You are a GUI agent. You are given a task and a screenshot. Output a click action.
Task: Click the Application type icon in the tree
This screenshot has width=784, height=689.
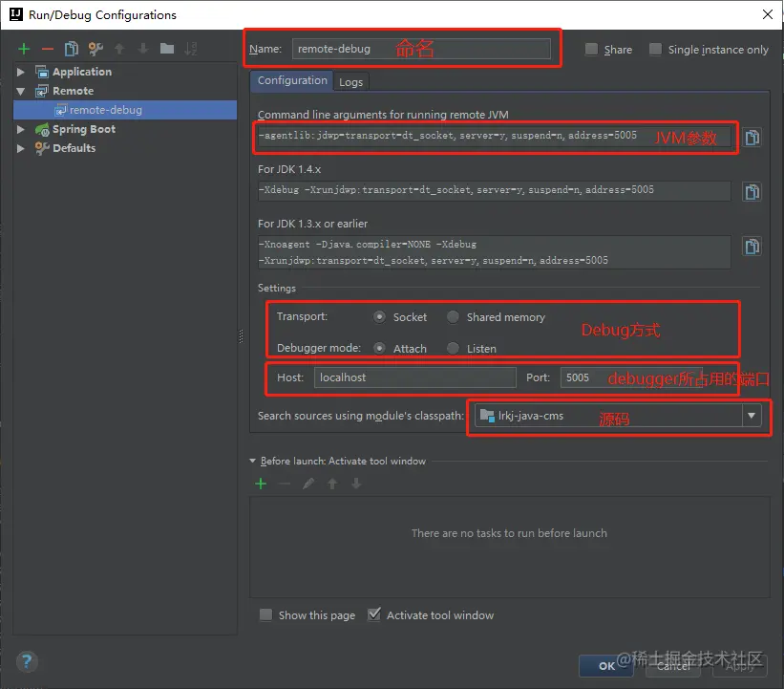coord(41,72)
